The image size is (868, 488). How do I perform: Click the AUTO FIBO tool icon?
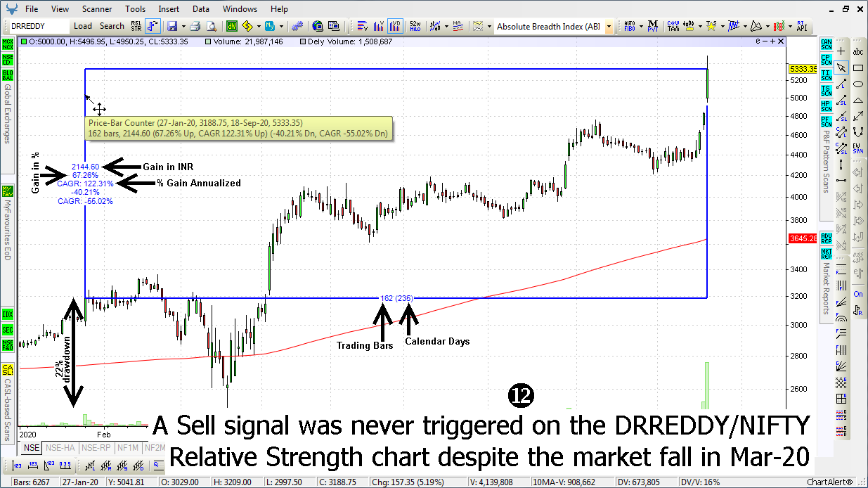point(629,26)
